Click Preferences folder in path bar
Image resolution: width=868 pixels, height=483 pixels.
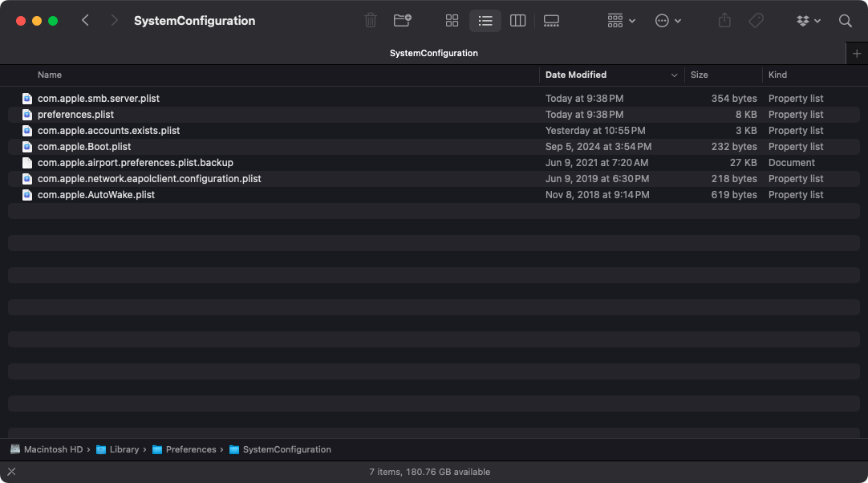pyautogui.click(x=185, y=450)
